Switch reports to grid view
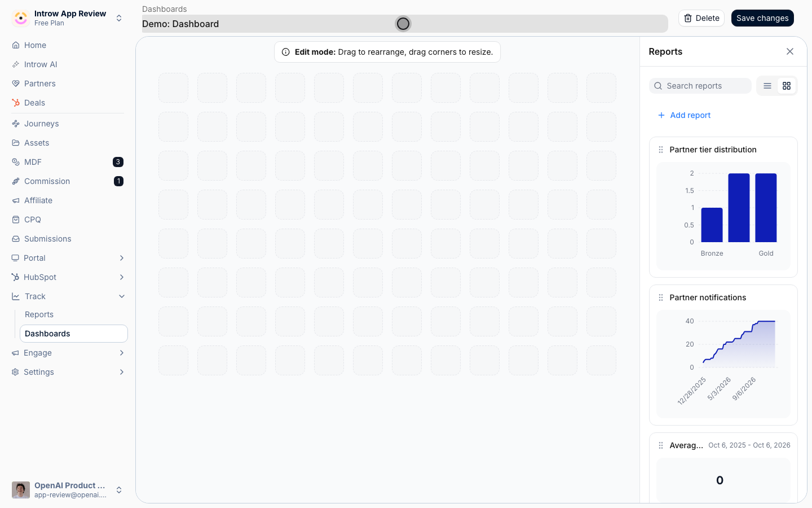Screen dimensions: 812x508 (787, 86)
